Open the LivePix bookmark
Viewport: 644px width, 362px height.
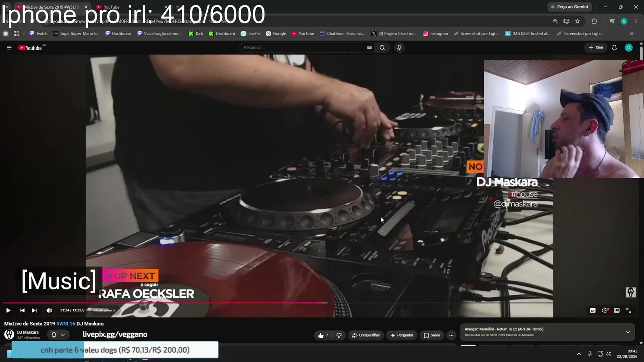point(251,34)
